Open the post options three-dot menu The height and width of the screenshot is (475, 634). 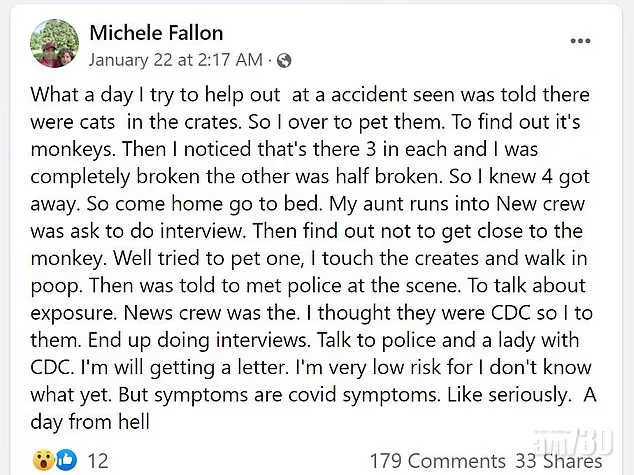pos(581,42)
